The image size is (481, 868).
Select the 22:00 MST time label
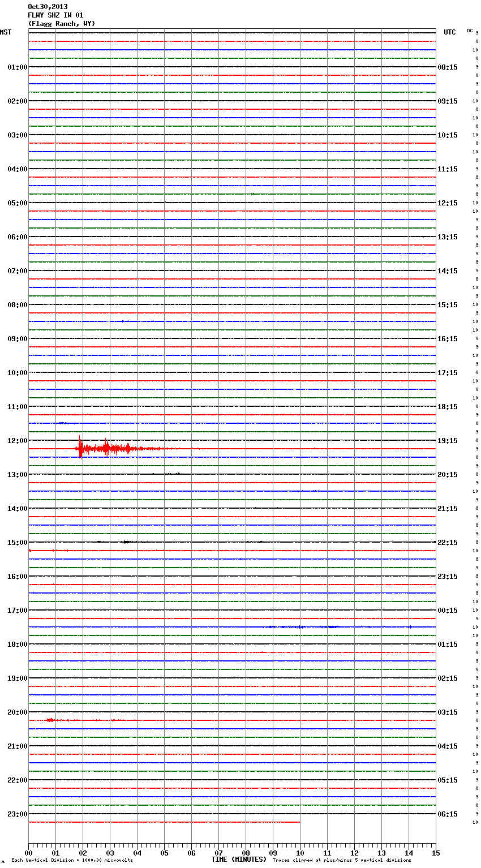coord(18,780)
